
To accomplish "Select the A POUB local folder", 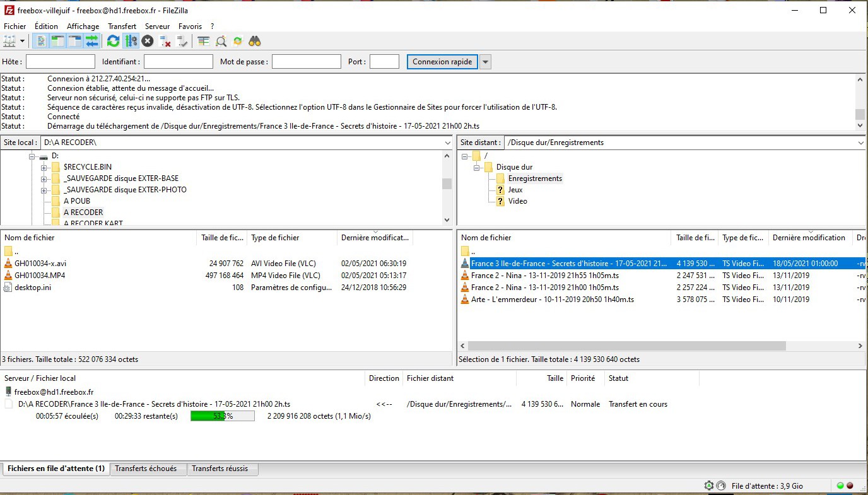I will (x=76, y=201).
